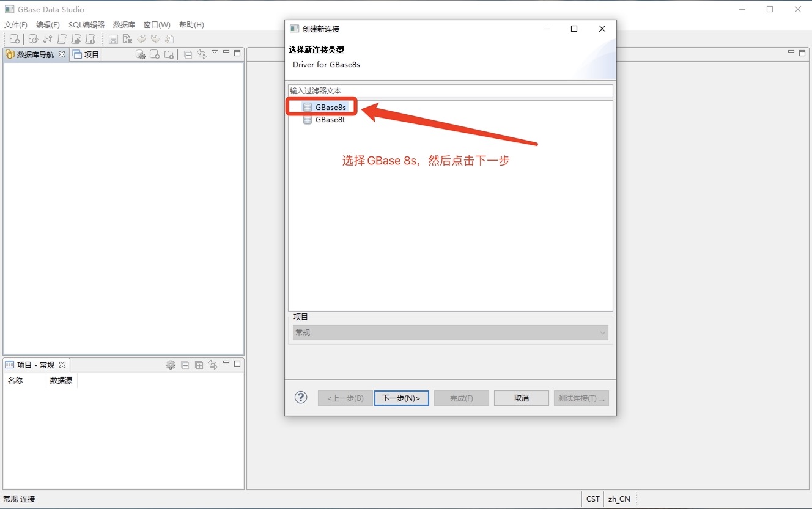Click the 取消 button
812x509 pixels.
522,398
